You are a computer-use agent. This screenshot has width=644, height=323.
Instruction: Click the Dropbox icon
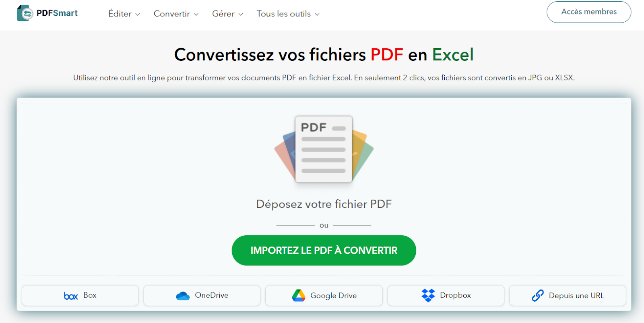point(429,295)
